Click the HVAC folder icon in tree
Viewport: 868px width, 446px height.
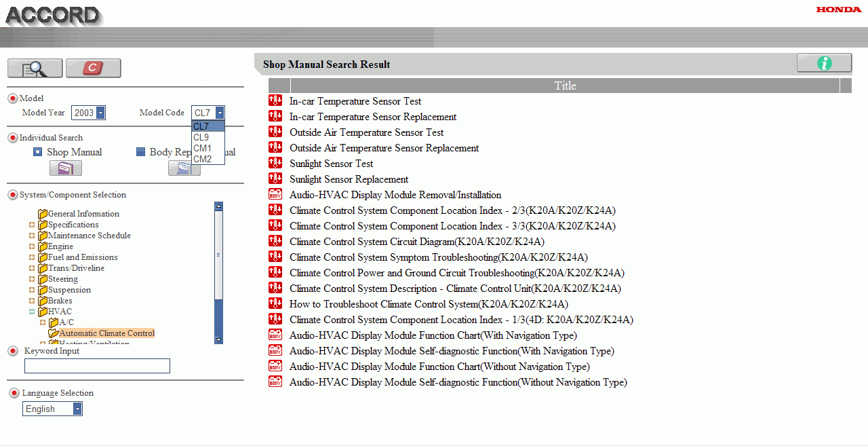(x=43, y=312)
